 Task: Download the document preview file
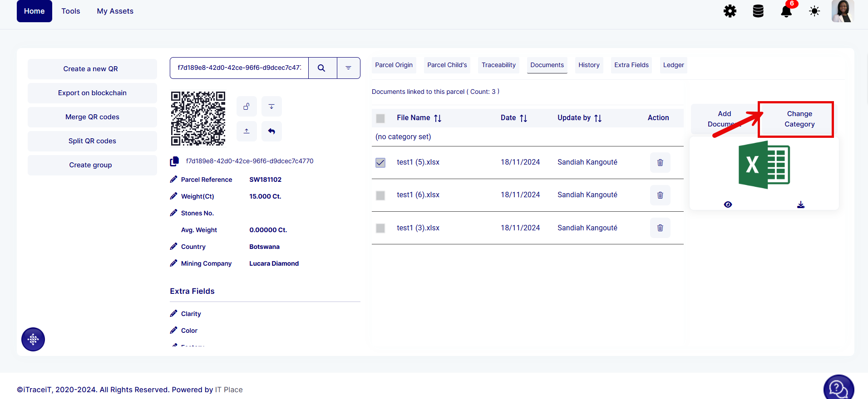tap(801, 205)
